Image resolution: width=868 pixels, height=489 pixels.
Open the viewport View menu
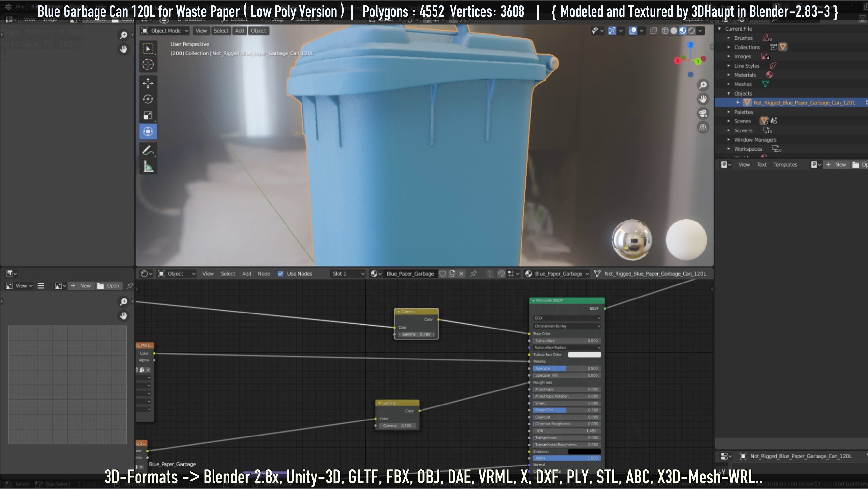coord(201,31)
